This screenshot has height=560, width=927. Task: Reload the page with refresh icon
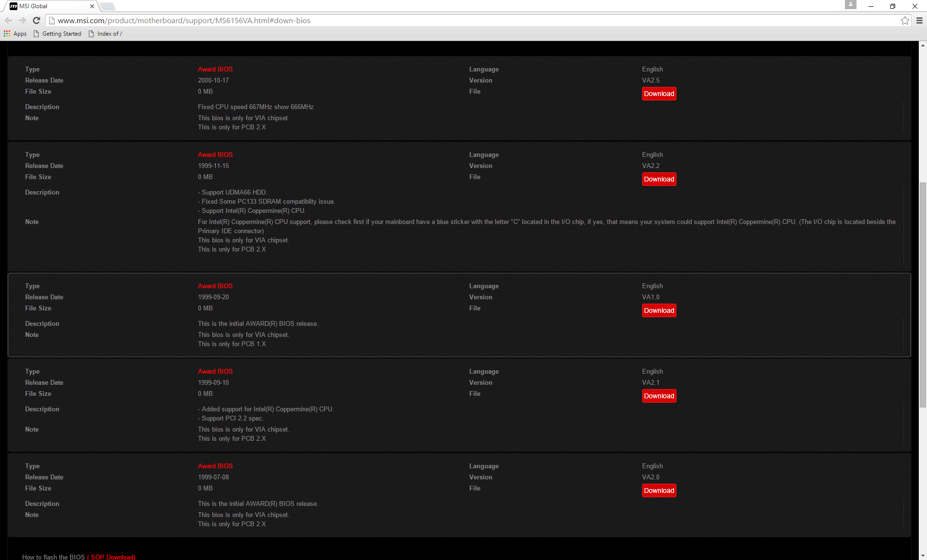point(36,20)
